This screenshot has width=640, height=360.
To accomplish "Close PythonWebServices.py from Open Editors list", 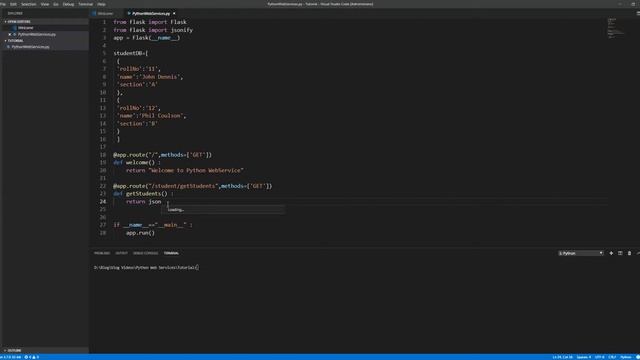I will (x=10, y=34).
